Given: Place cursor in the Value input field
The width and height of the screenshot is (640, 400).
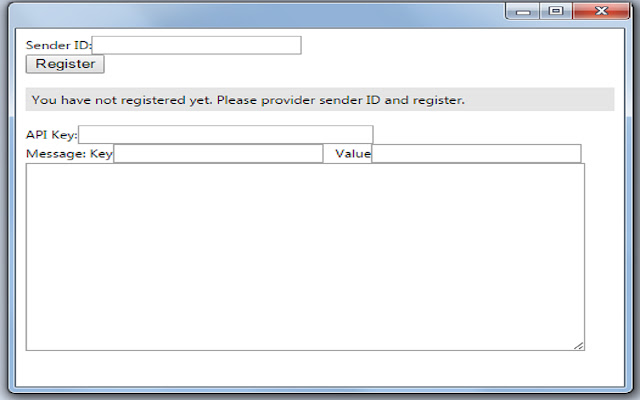Looking at the screenshot, I should [x=476, y=153].
